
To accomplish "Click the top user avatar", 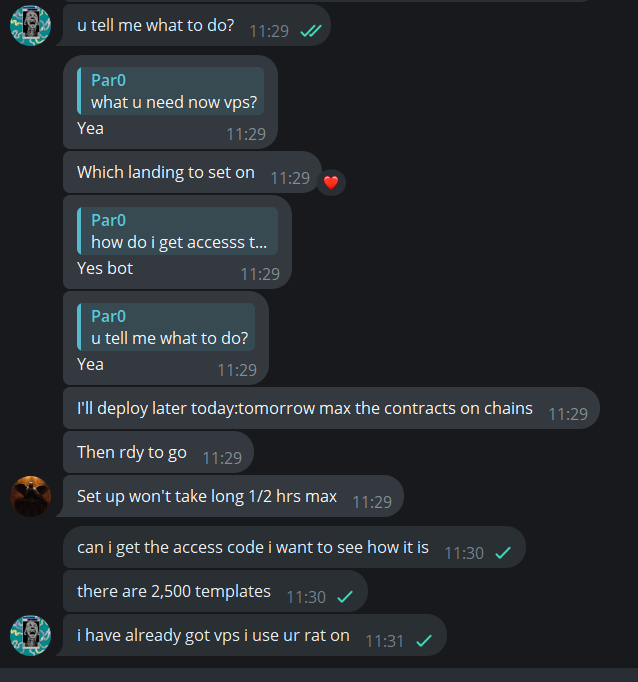I will point(30,25).
